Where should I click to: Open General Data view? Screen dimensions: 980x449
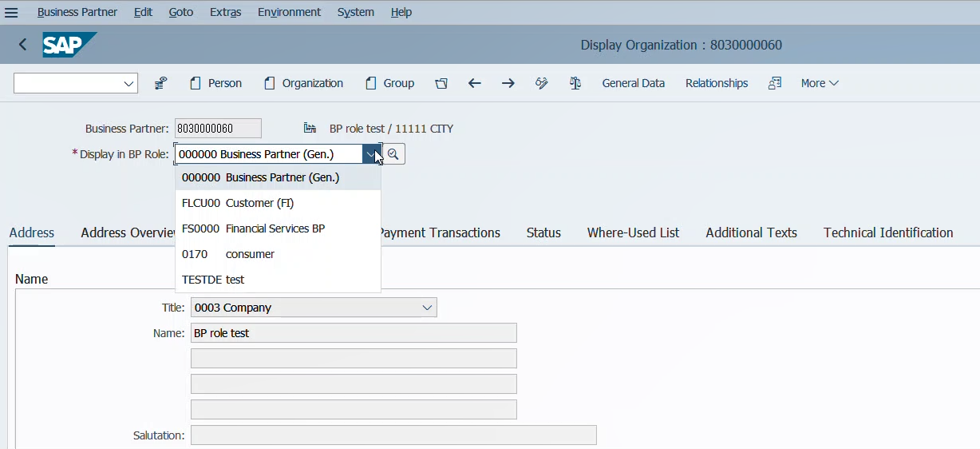pos(633,83)
